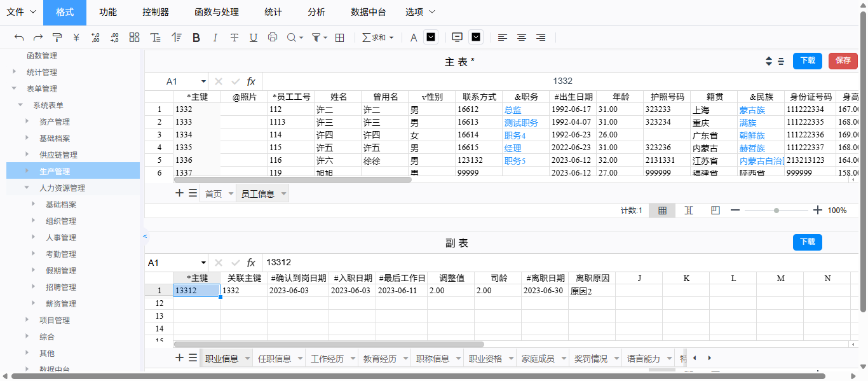Image resolution: width=868 pixels, height=381 pixels.
Task: Toggle underline formatting
Action: coord(254,38)
